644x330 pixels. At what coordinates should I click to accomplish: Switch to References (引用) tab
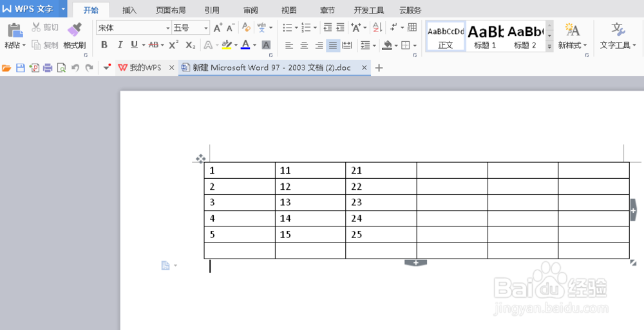pyautogui.click(x=212, y=10)
